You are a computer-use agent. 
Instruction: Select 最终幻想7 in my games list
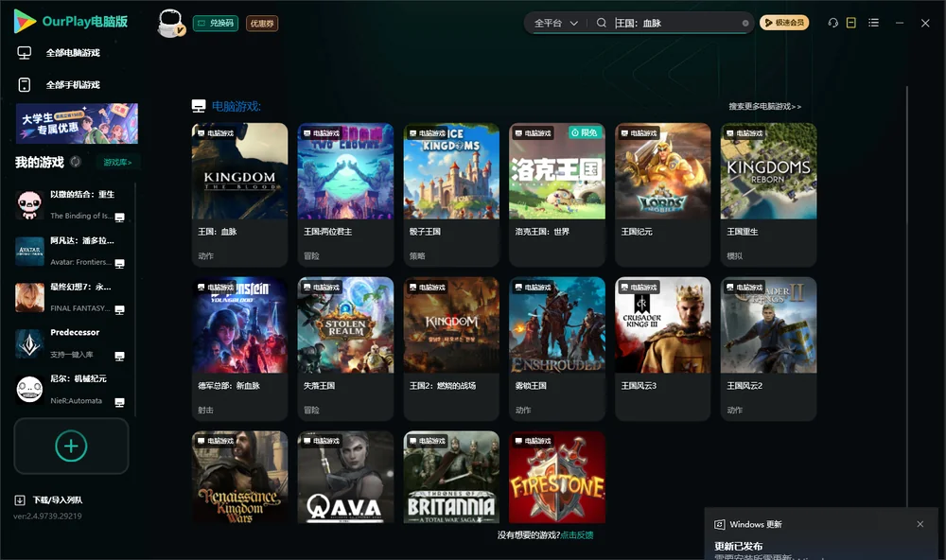(x=71, y=297)
